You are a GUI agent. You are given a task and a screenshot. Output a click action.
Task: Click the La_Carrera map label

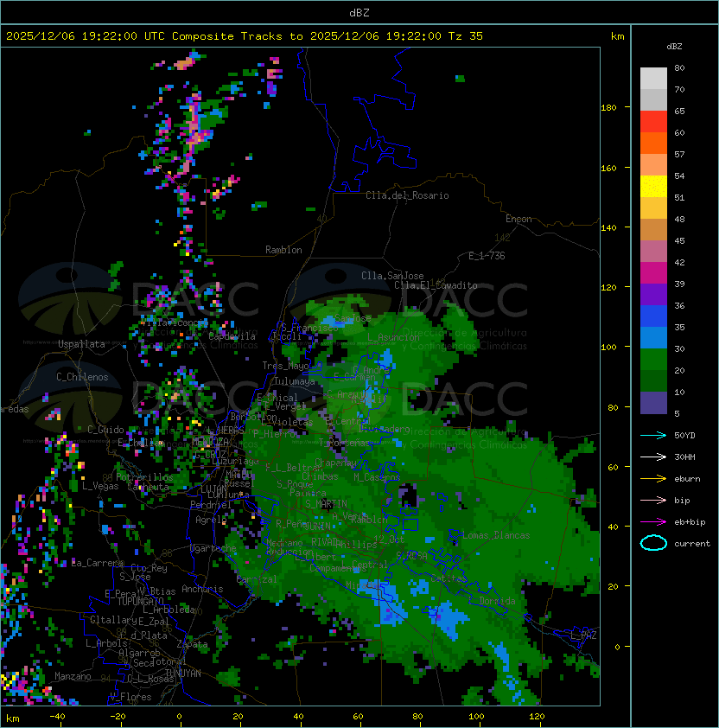[x=97, y=563]
